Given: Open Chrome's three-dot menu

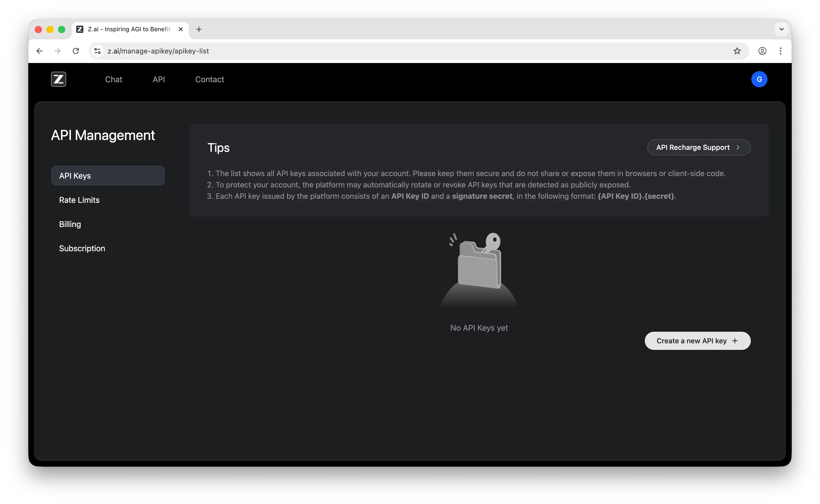Looking at the screenshot, I should click(781, 51).
